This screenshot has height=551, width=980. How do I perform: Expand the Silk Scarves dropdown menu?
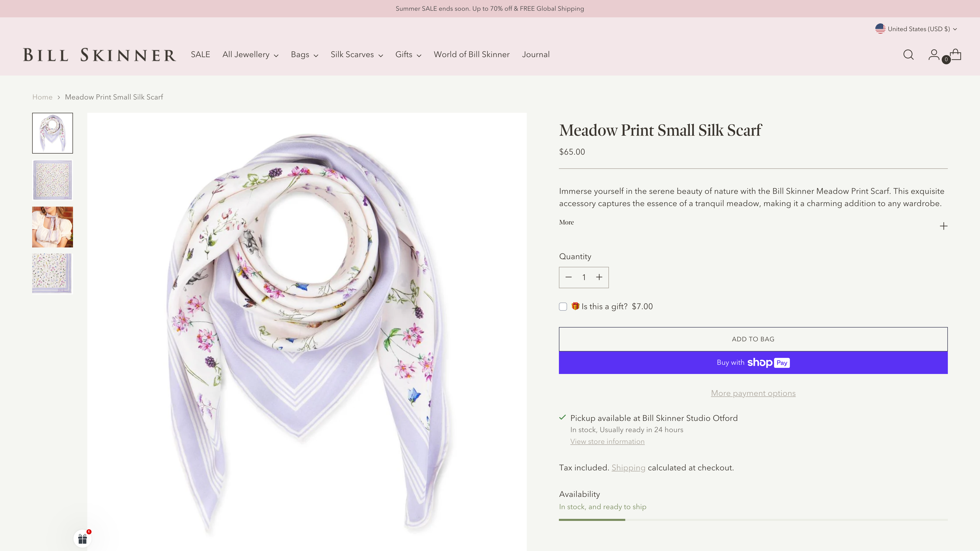click(x=356, y=55)
